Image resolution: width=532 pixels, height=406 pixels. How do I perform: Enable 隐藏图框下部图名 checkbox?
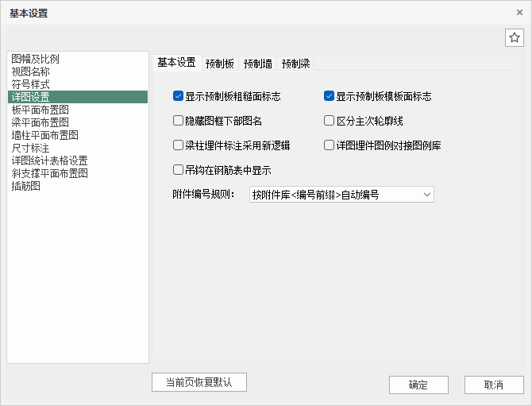point(178,121)
